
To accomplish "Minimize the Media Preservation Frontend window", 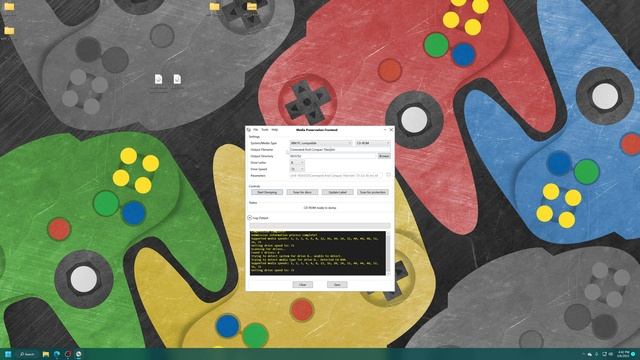I will pyautogui.click(x=384, y=130).
